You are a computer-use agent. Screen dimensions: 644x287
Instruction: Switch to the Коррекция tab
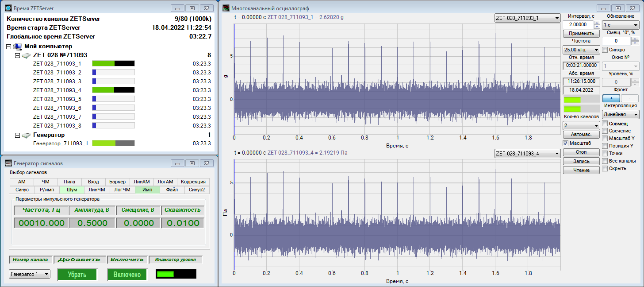[193, 182]
